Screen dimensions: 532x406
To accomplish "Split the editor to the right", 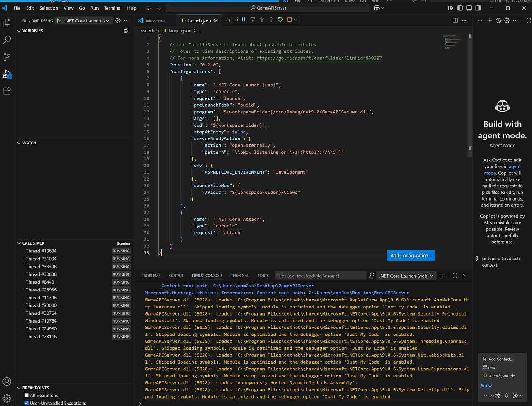I will [x=455, y=21].
